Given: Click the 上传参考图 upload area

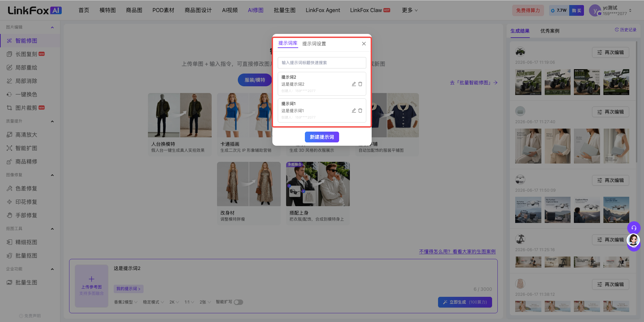Looking at the screenshot, I should coord(92,286).
